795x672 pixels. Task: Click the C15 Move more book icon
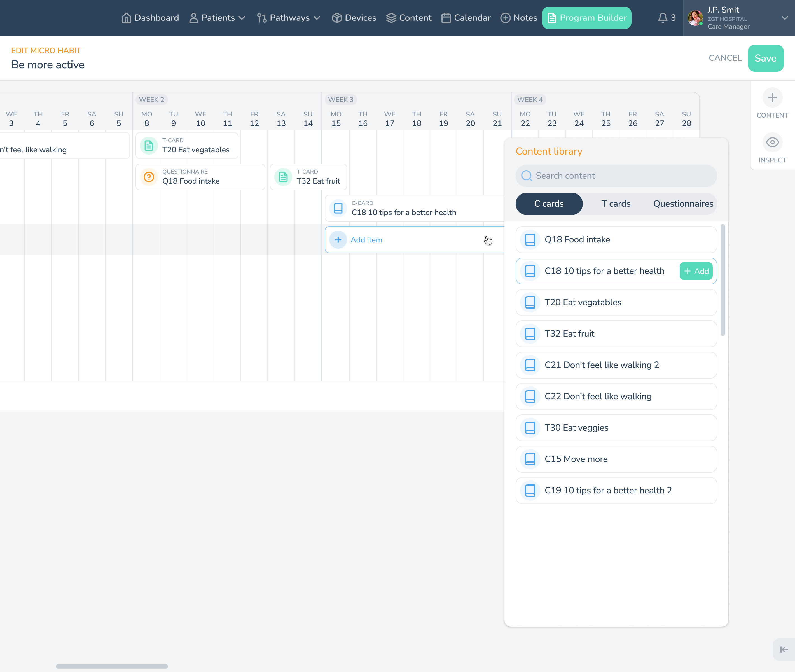tap(530, 459)
